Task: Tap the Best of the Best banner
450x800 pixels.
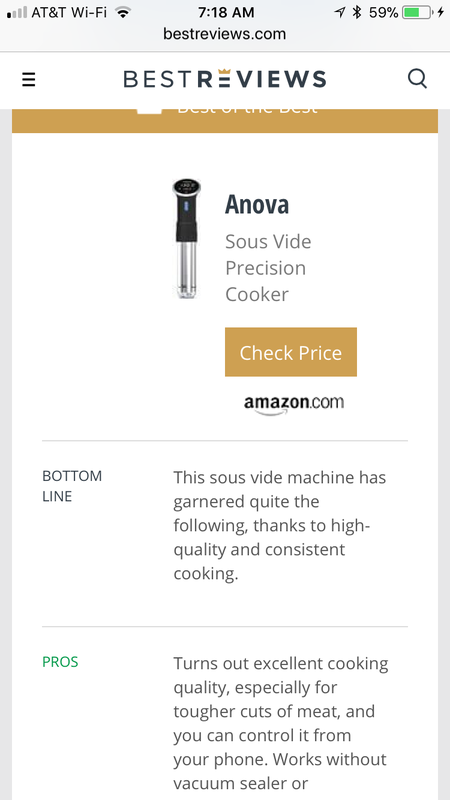Action: click(x=224, y=120)
